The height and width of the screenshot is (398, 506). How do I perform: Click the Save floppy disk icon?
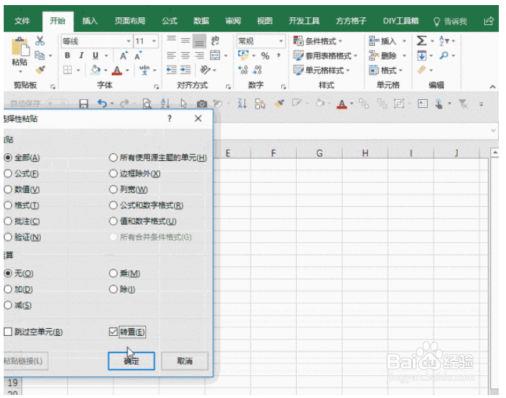pyautogui.click(x=84, y=104)
